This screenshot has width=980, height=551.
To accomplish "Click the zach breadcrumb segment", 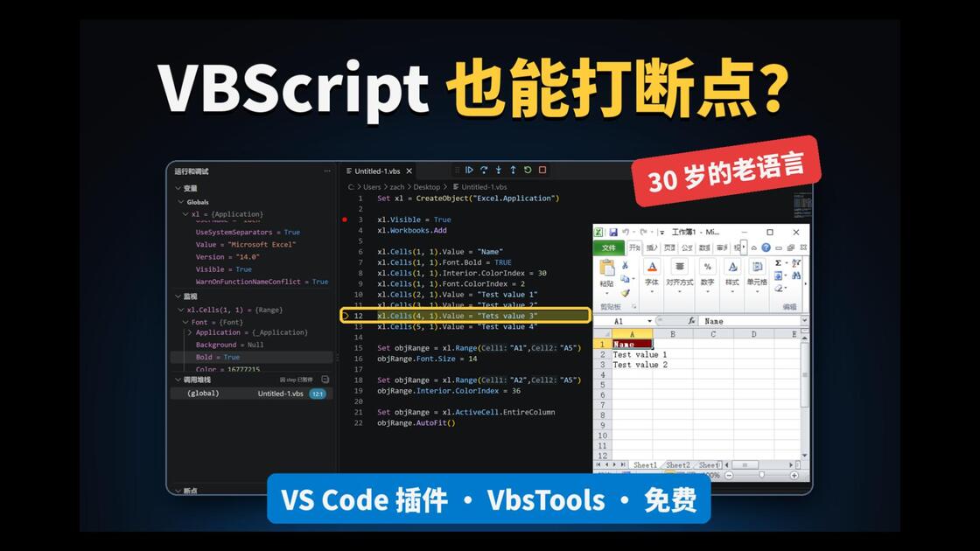I will [397, 187].
